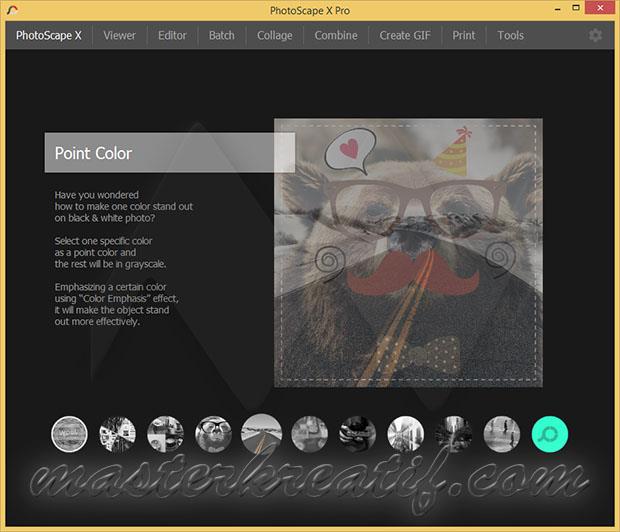Select the dark tree branches thumbnail
The width and height of the screenshot is (620, 532).
[454, 434]
